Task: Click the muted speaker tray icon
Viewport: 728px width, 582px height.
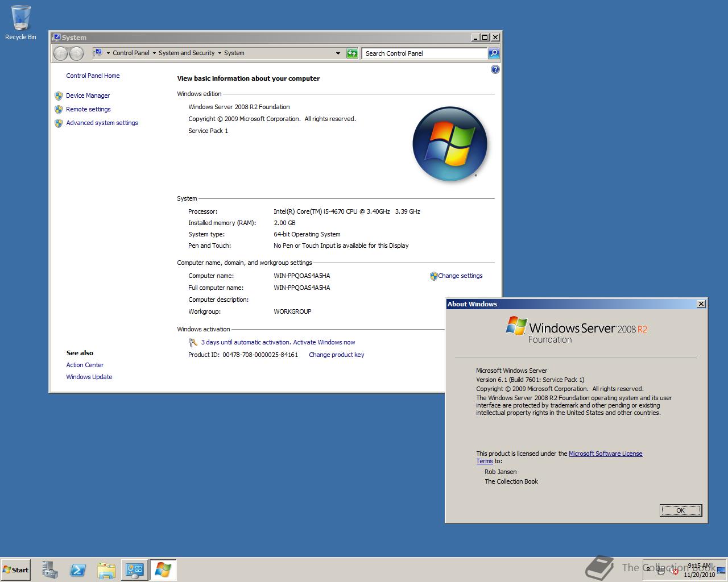Action: pos(673,571)
